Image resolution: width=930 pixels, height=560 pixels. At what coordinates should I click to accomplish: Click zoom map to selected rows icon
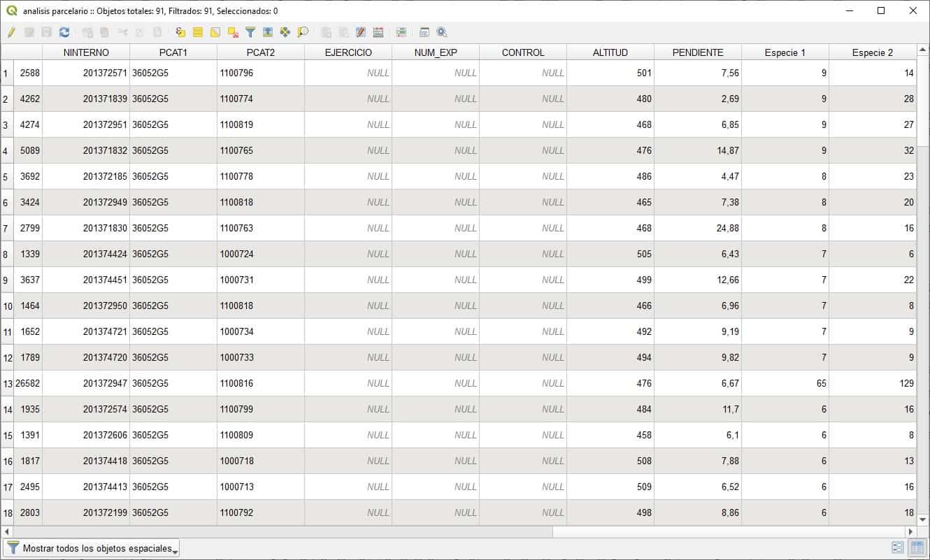(x=302, y=32)
